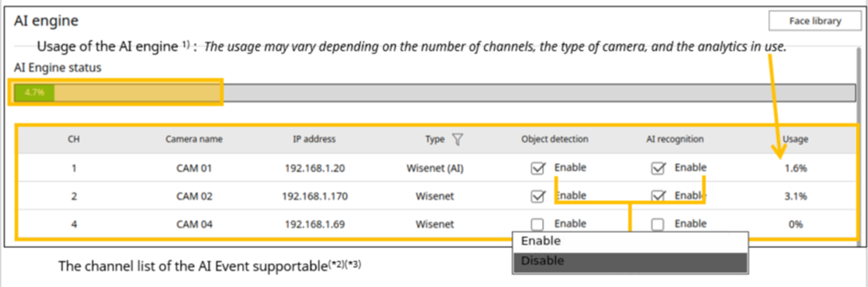The height and width of the screenshot is (287, 868).
Task: Open the Face library
Action: (815, 21)
